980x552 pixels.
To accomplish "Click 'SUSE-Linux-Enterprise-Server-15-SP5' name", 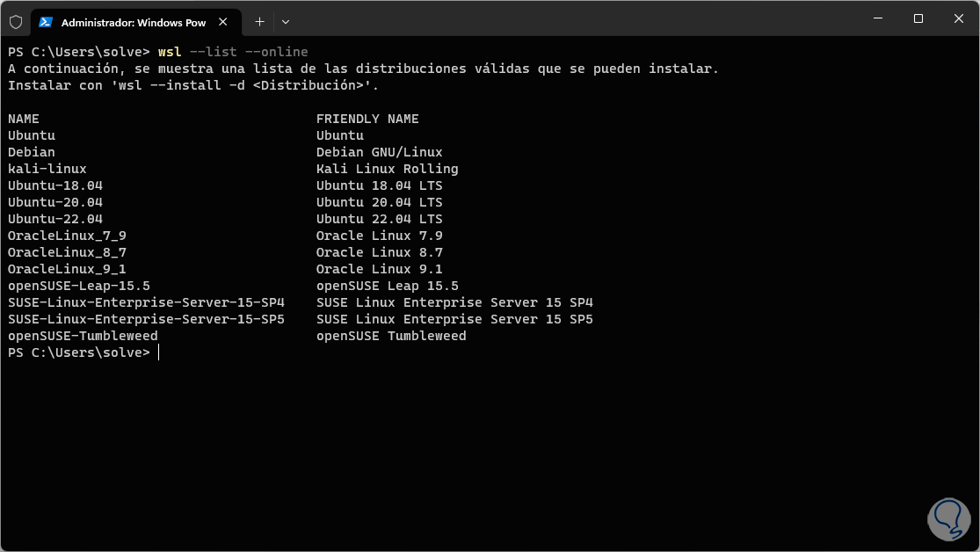I will pos(146,319).
